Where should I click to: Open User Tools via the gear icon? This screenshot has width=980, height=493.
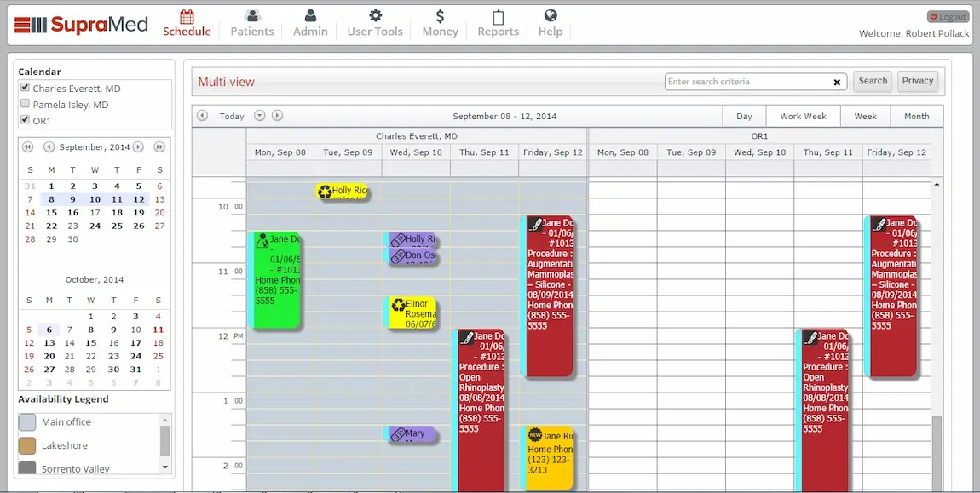(x=374, y=16)
